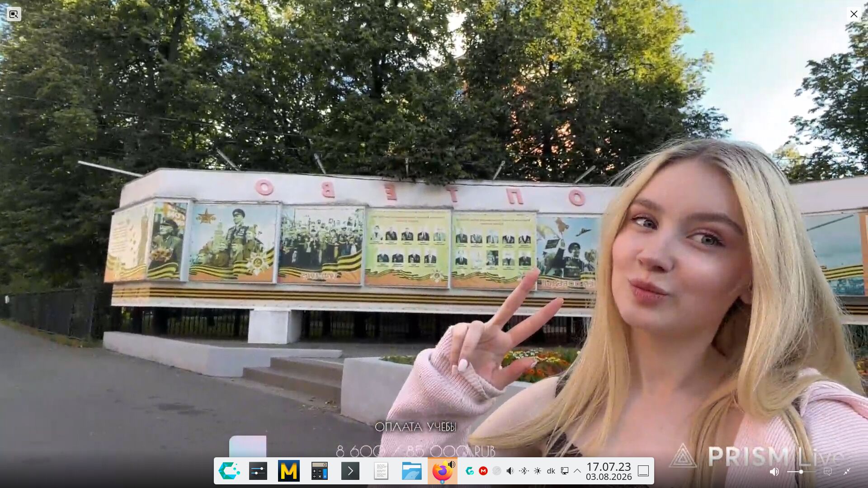
Task: Open the network connections tray icon
Action: 565,471
